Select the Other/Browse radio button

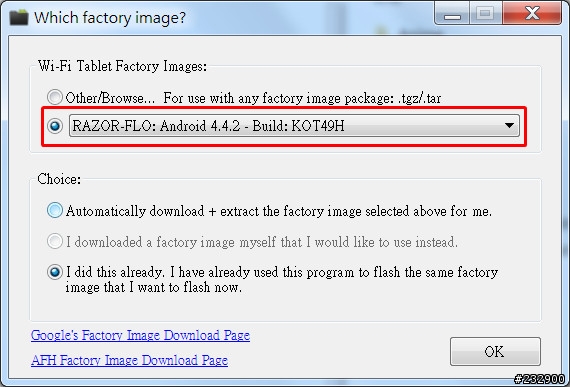(55, 97)
